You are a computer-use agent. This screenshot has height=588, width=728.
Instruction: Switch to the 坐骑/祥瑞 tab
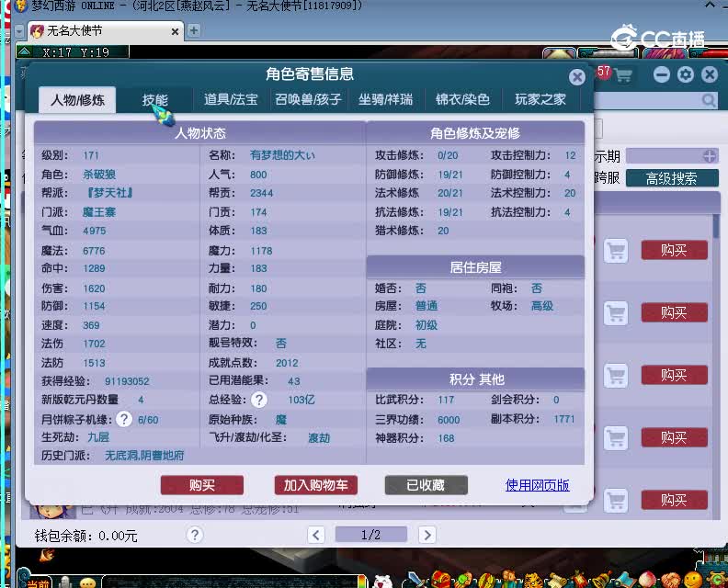coord(385,99)
